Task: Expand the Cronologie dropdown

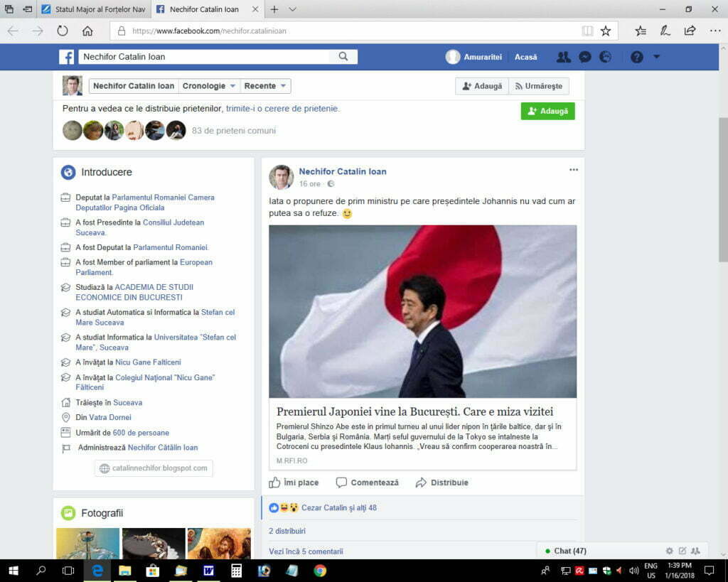Action: [209, 86]
